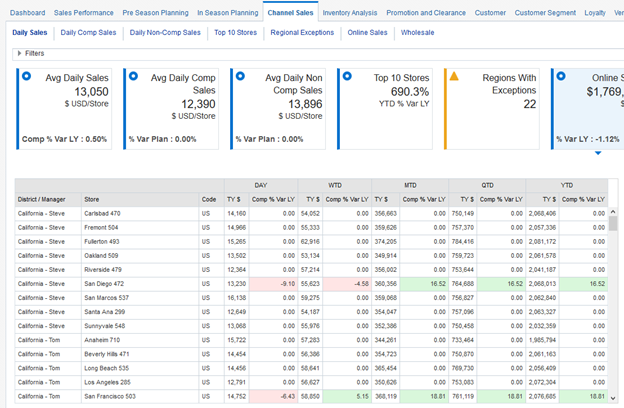Select the Regions With Exceptions tile

click(492, 109)
